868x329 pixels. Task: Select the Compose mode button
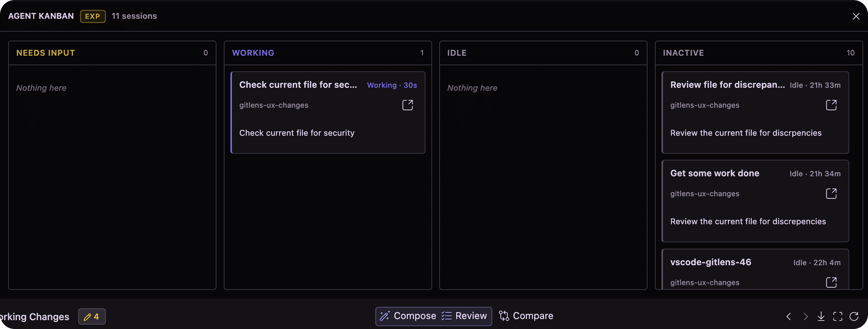click(x=408, y=316)
